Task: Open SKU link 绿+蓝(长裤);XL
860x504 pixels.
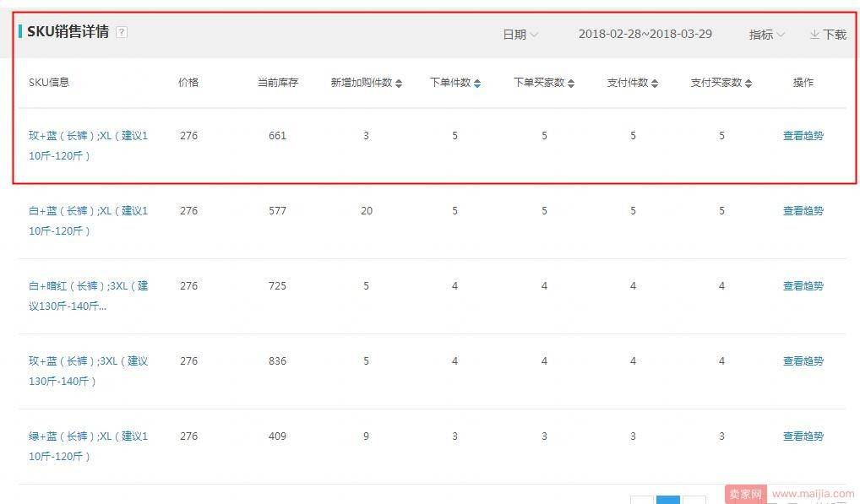Action: [89, 446]
